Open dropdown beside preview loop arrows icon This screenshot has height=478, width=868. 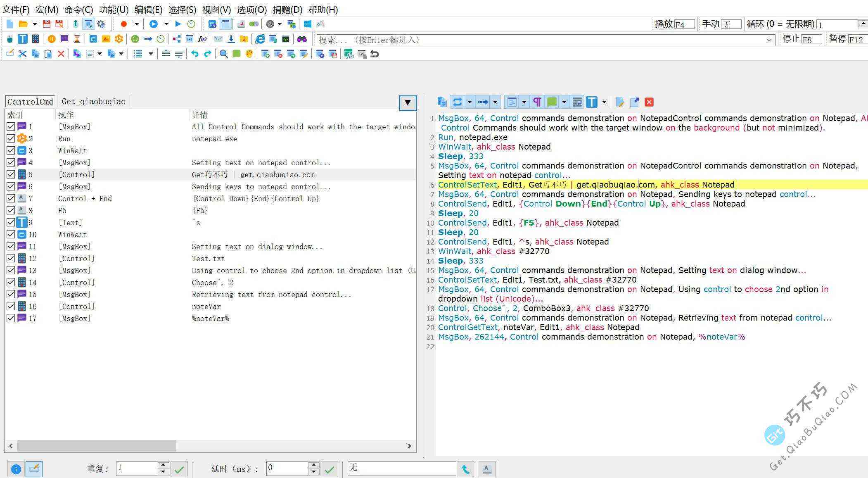pos(470,102)
